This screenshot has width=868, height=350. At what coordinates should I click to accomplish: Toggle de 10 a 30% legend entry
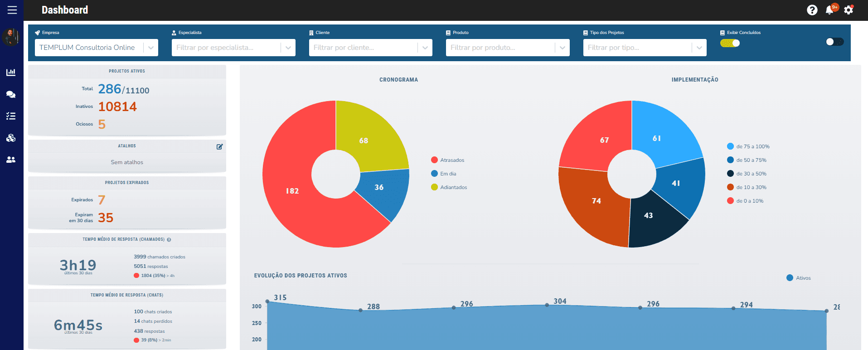(x=747, y=187)
